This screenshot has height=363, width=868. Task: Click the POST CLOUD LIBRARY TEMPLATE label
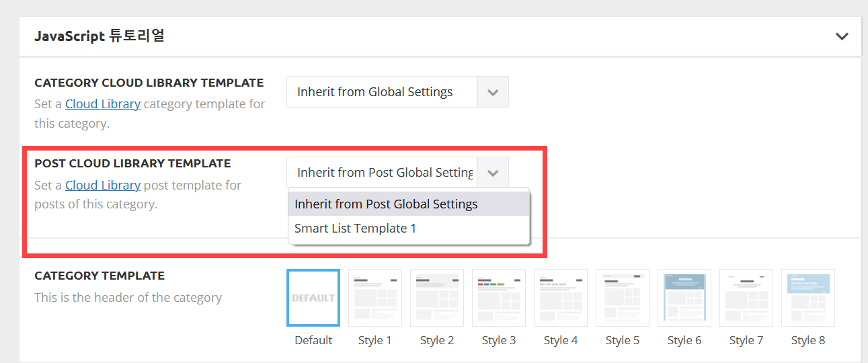point(132,163)
